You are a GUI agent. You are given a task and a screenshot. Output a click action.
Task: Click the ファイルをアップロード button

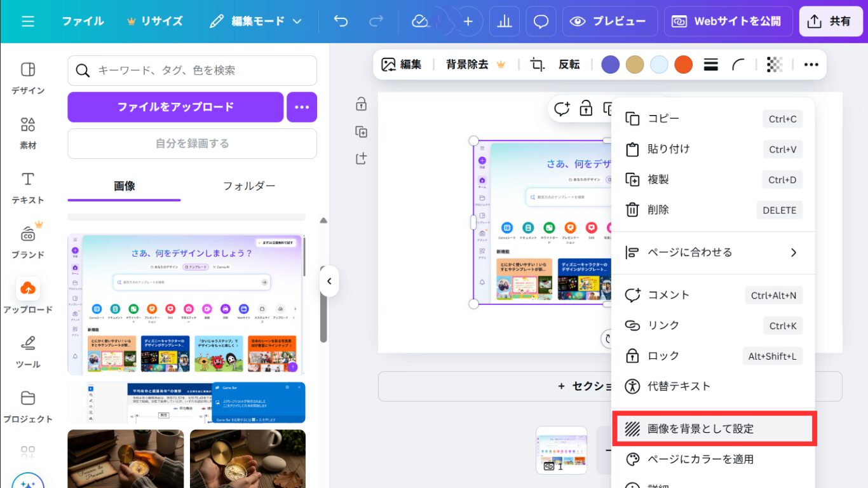point(175,107)
